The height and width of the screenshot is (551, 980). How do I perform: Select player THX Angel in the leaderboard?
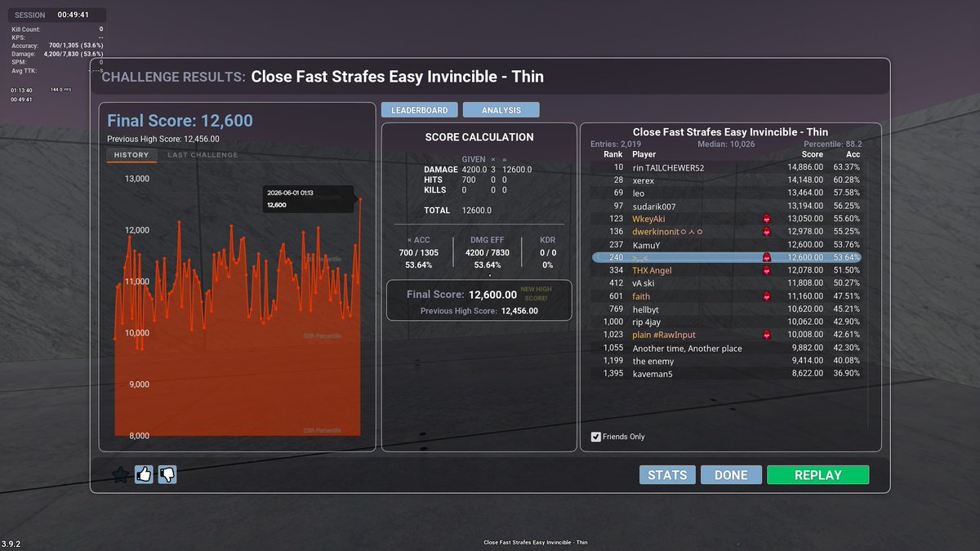click(652, 270)
